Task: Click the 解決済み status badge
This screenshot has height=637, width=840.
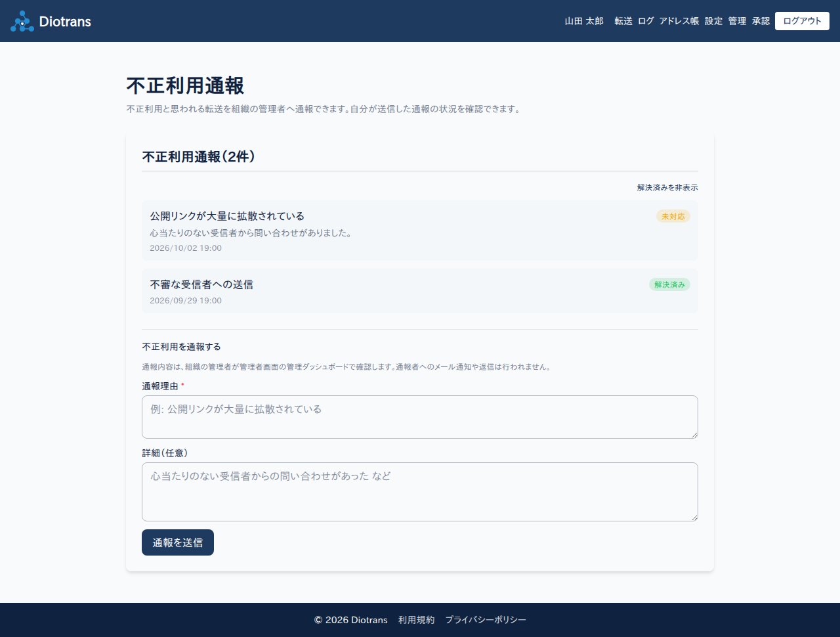Action: coord(669,284)
